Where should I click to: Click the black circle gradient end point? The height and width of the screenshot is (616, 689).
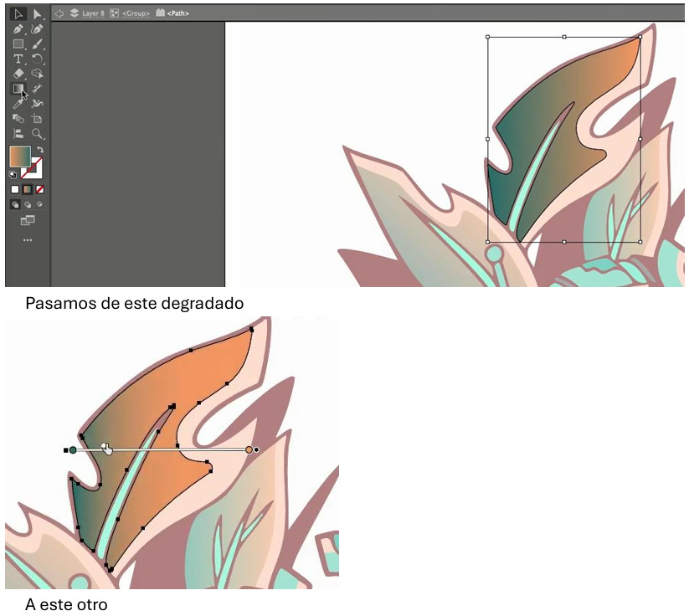(x=257, y=450)
